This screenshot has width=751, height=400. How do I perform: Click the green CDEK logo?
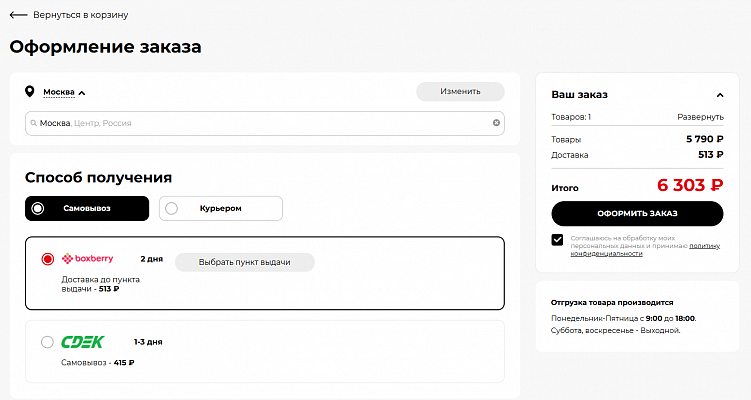82,342
